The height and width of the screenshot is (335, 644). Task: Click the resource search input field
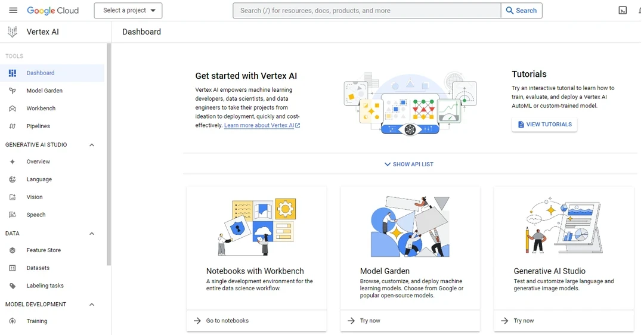click(367, 11)
